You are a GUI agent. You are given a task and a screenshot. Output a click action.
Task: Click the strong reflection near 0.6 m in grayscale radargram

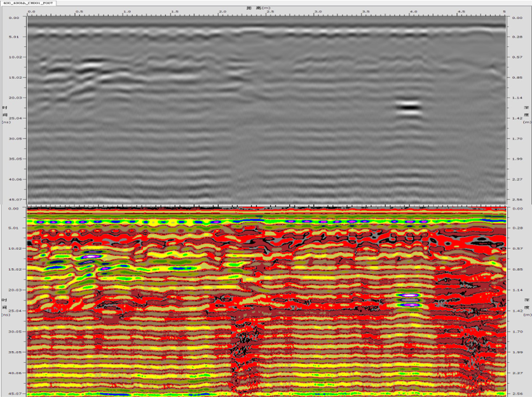pos(92,64)
